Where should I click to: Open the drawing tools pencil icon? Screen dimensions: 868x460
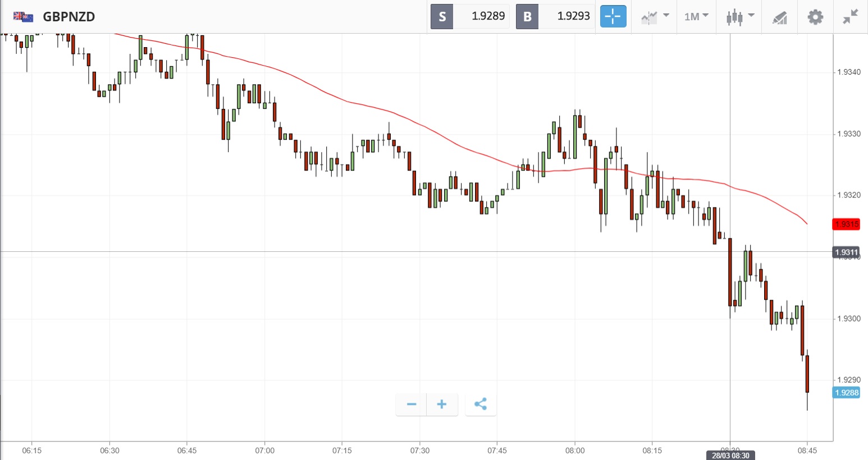pos(779,17)
